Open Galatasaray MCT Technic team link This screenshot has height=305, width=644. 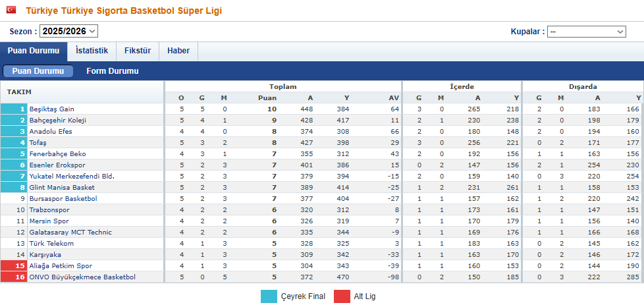(x=70, y=233)
